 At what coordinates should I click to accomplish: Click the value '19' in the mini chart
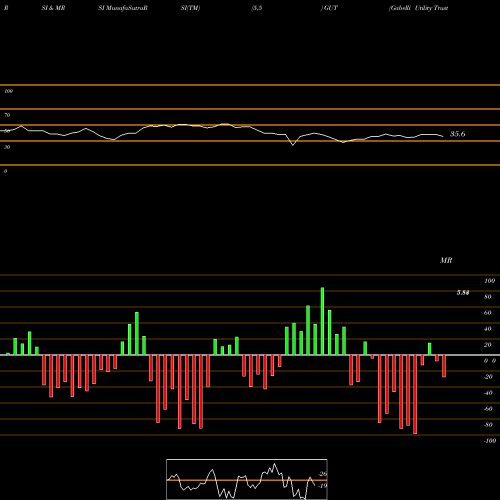tap(323, 486)
